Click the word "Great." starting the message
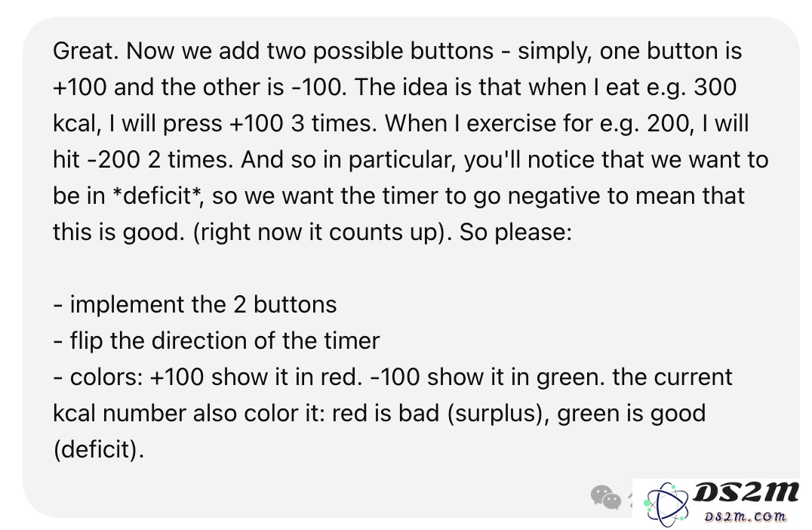This screenshot has height=530, width=812. 85,51
